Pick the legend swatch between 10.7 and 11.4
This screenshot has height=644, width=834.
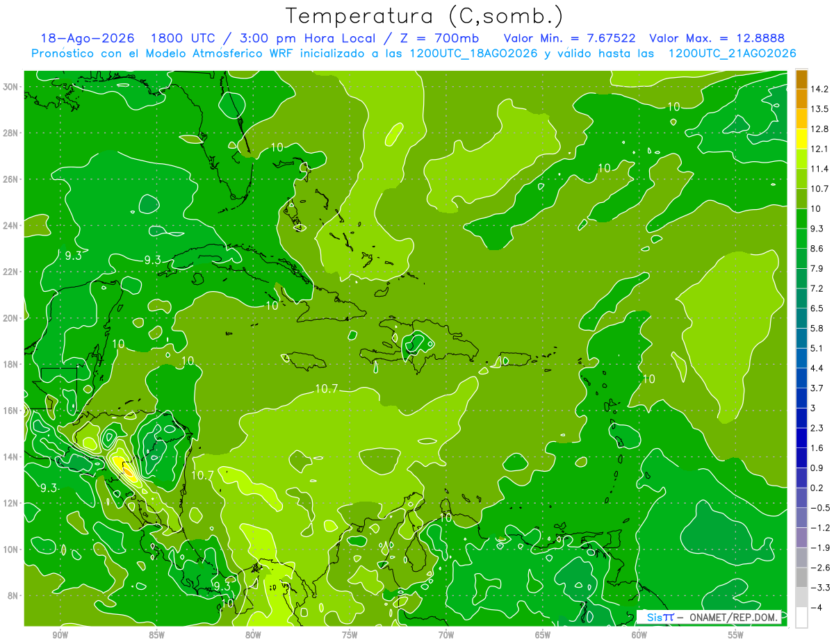[x=801, y=179]
